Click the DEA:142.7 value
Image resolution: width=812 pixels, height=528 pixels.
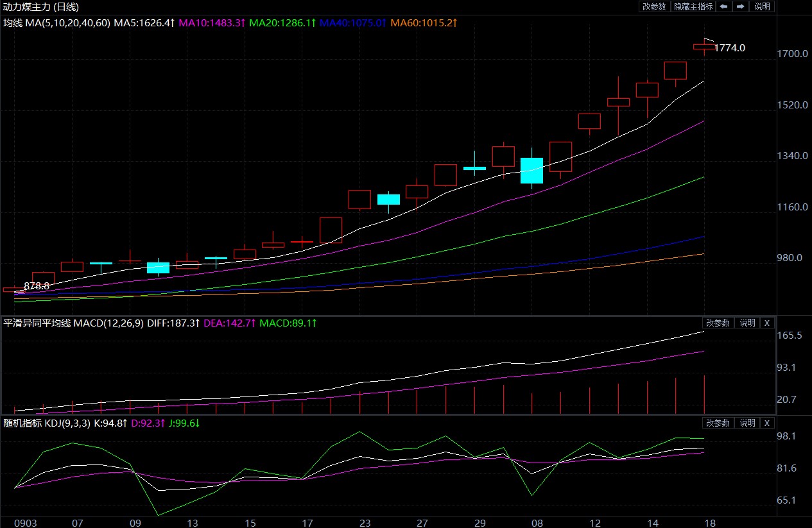click(x=230, y=323)
